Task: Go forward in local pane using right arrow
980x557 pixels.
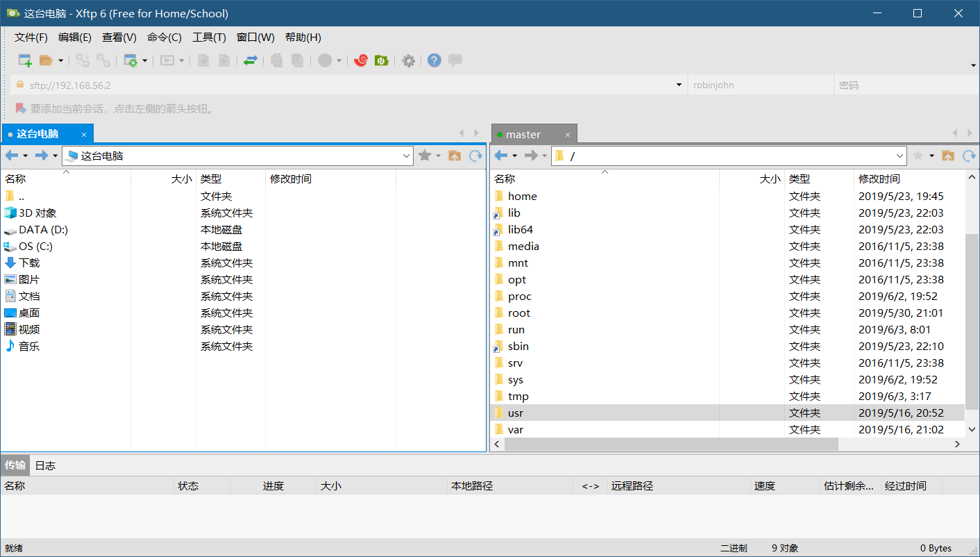Action: [x=42, y=156]
